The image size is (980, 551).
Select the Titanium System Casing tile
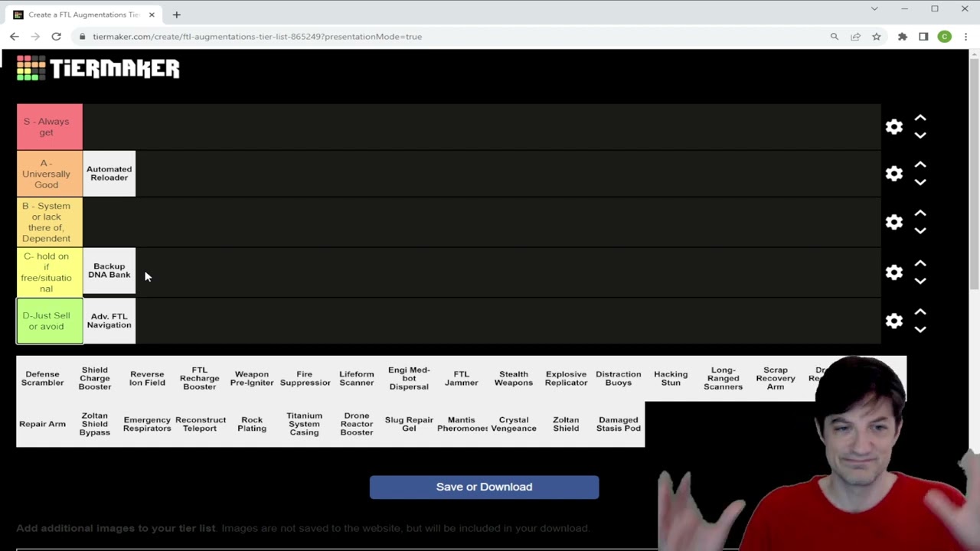(x=305, y=424)
